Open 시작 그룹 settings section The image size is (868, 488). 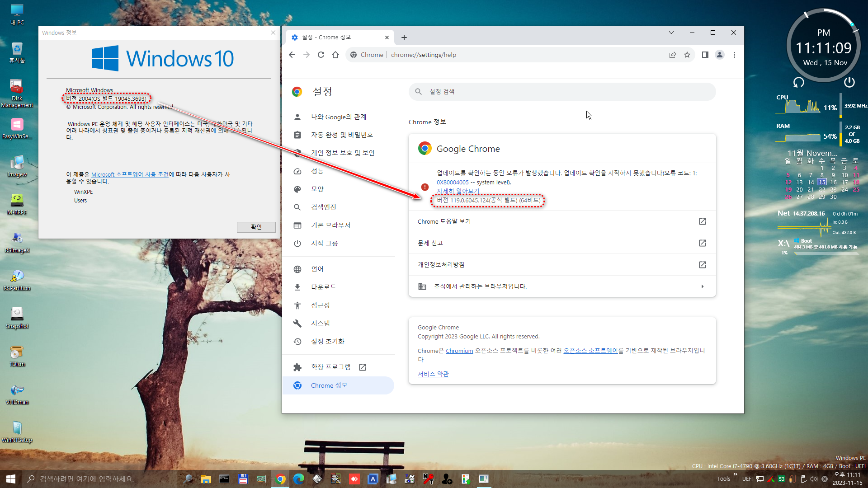click(339, 244)
